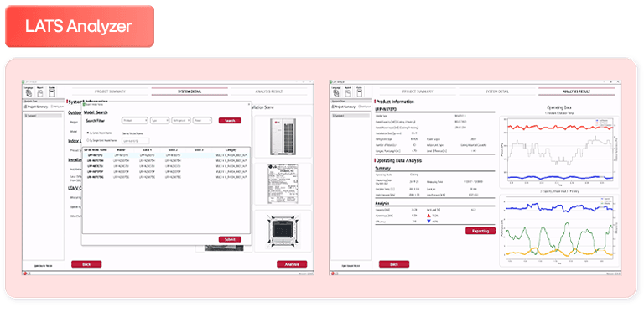Open Project Summary tab in right window

(418, 91)
